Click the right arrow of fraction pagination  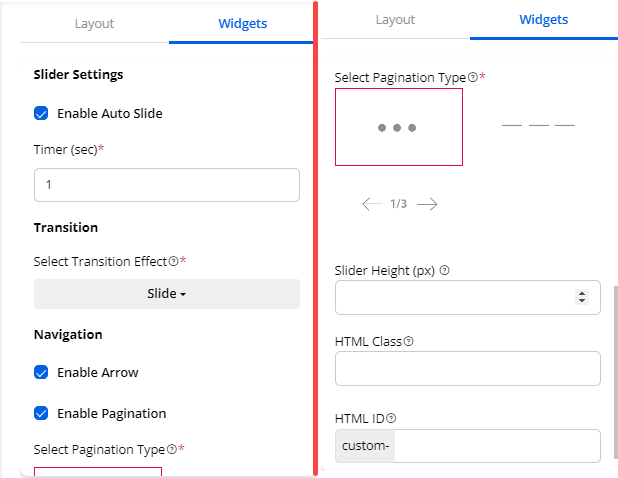427,204
